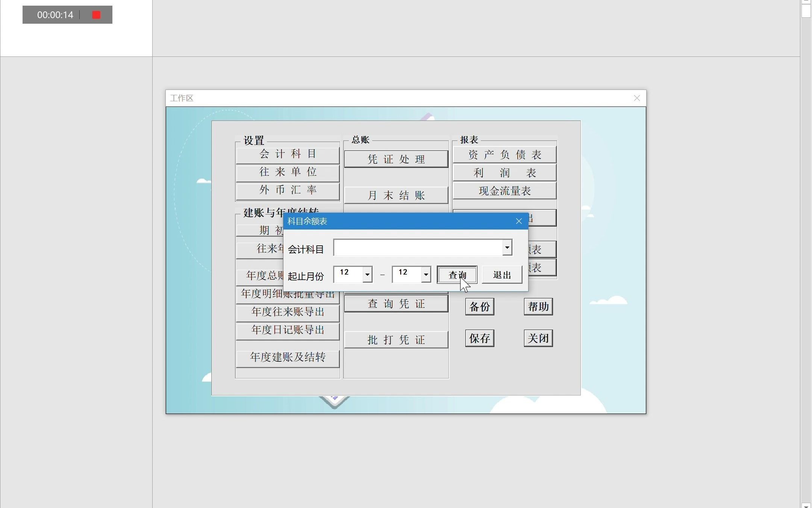The width and height of the screenshot is (812, 508).
Task: Open 外币汇率 exchange rate settings
Action: click(x=288, y=190)
